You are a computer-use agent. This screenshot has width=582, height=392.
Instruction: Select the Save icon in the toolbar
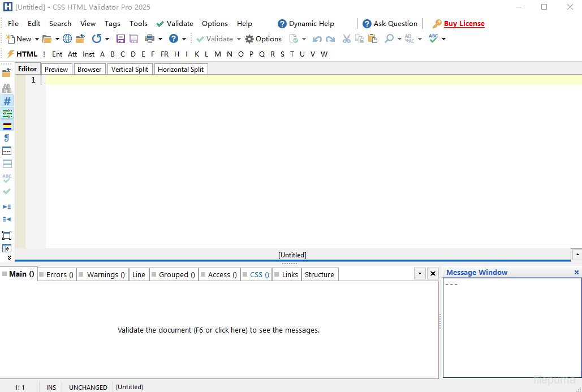click(x=120, y=38)
